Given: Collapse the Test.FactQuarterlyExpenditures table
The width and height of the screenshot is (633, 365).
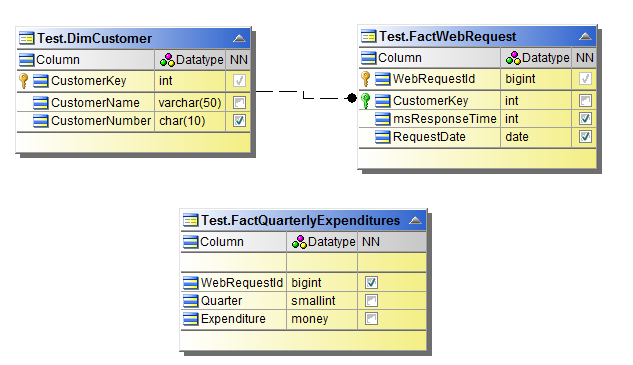Looking at the screenshot, I should (x=415, y=220).
